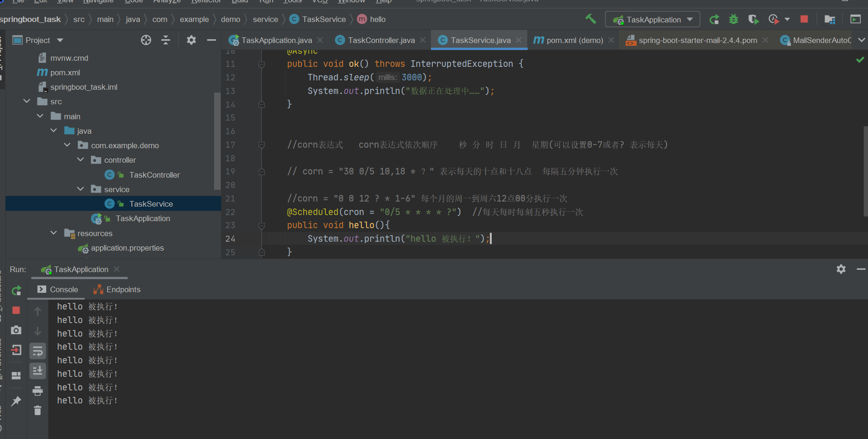Image resolution: width=868 pixels, height=439 pixels.
Task: Run with coverage shield icon
Action: (x=753, y=19)
